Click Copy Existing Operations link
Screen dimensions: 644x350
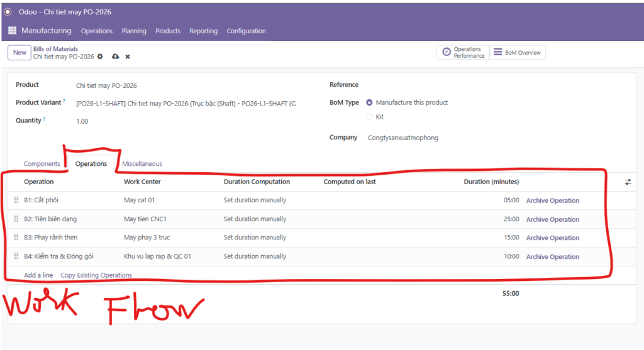click(96, 275)
